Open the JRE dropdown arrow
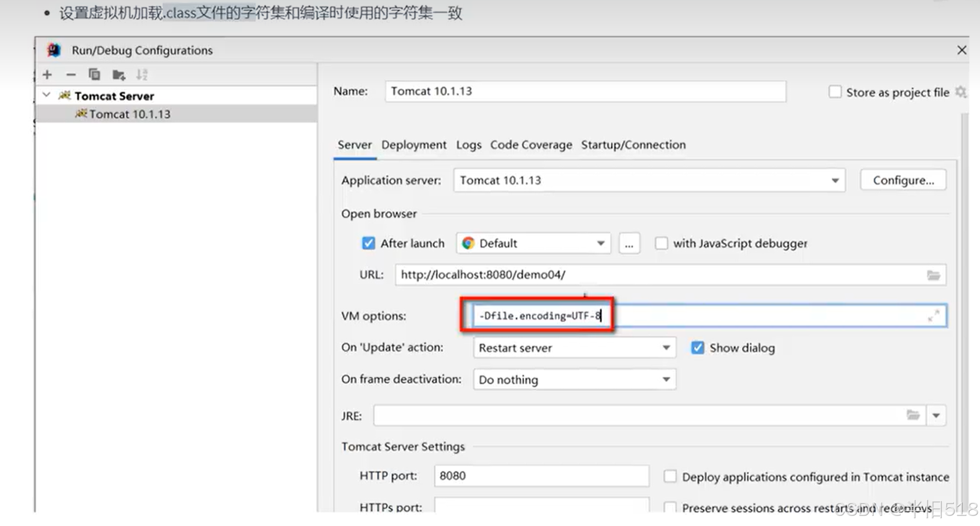This screenshot has width=980, height=526. click(x=936, y=415)
